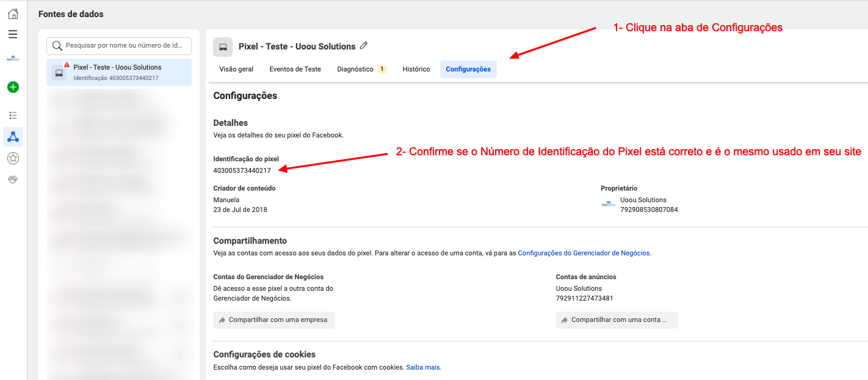Switch to the Visão geral tab
This screenshot has height=380, width=868.
[236, 69]
